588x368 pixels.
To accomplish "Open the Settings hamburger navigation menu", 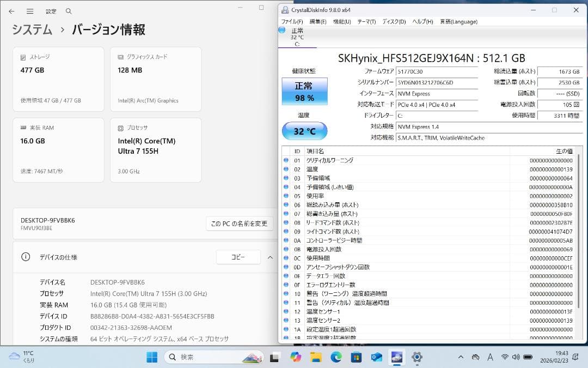I will [x=30, y=11].
